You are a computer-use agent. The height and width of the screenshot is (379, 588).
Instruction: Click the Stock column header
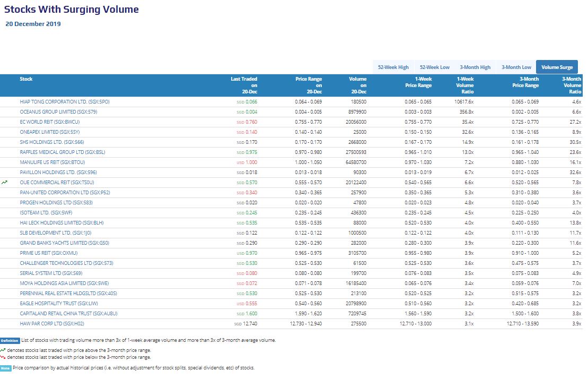tap(26, 79)
